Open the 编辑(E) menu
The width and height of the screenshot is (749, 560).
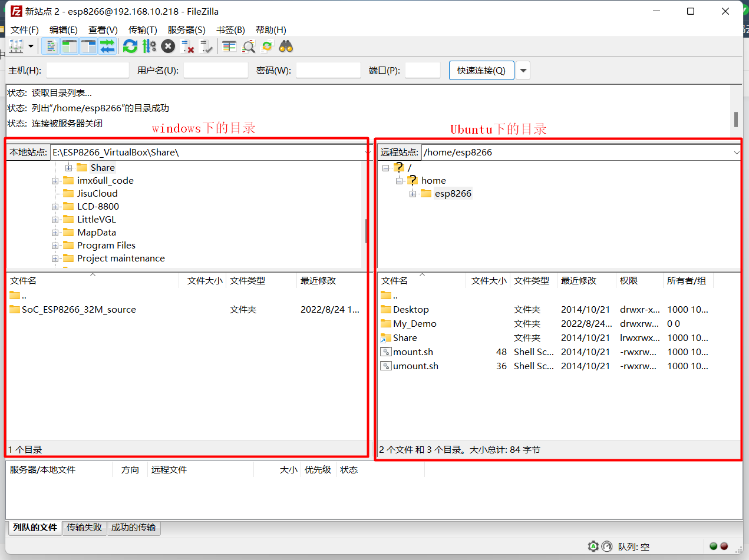point(64,30)
